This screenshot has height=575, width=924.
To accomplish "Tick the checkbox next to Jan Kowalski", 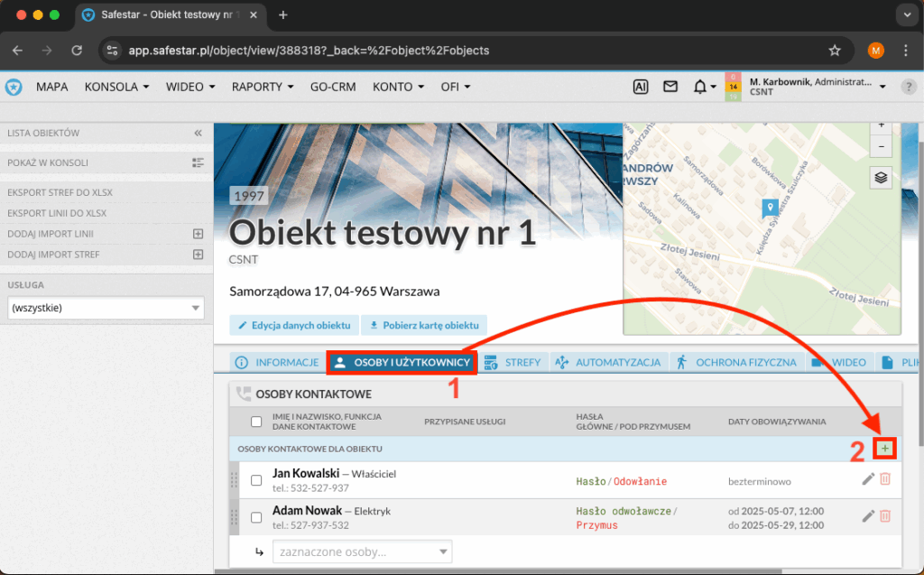I will pyautogui.click(x=256, y=480).
